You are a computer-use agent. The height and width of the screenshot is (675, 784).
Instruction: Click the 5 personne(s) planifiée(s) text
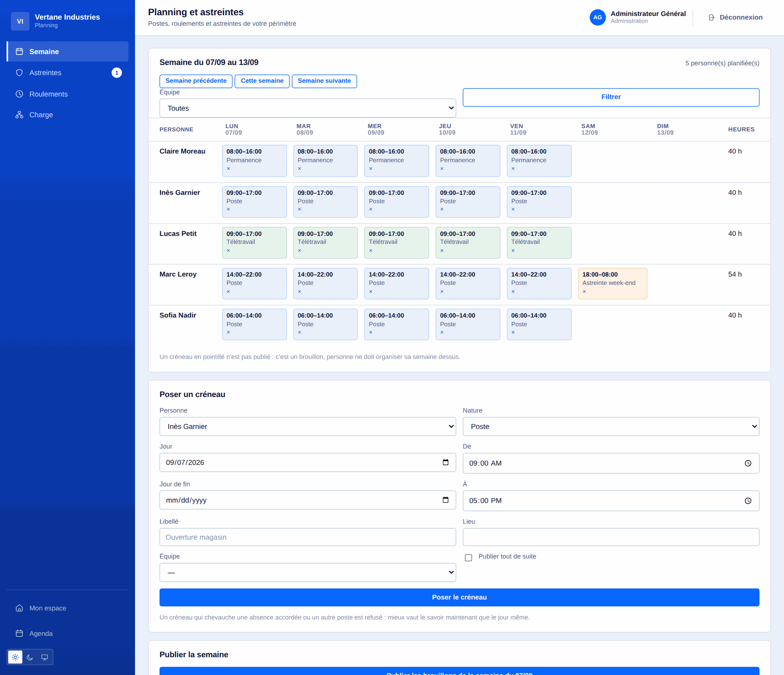(722, 63)
